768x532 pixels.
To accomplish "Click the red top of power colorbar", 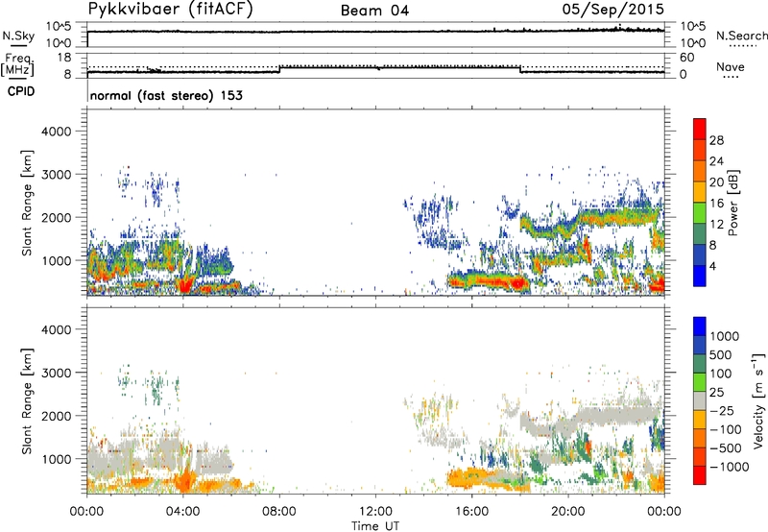I will (700, 129).
